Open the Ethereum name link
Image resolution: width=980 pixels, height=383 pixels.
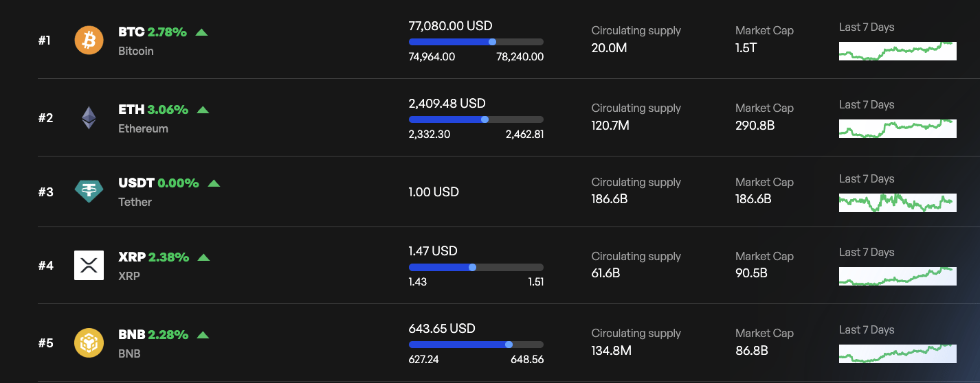point(143,128)
